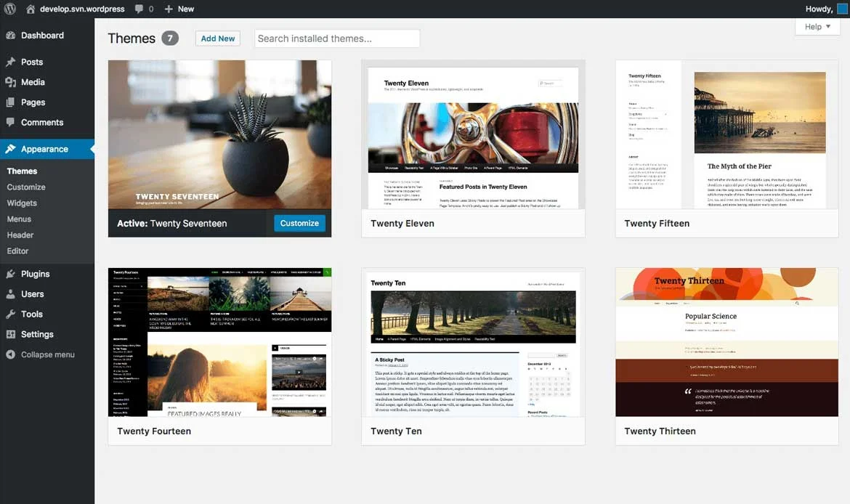Open the Menus submenu item

(x=19, y=219)
